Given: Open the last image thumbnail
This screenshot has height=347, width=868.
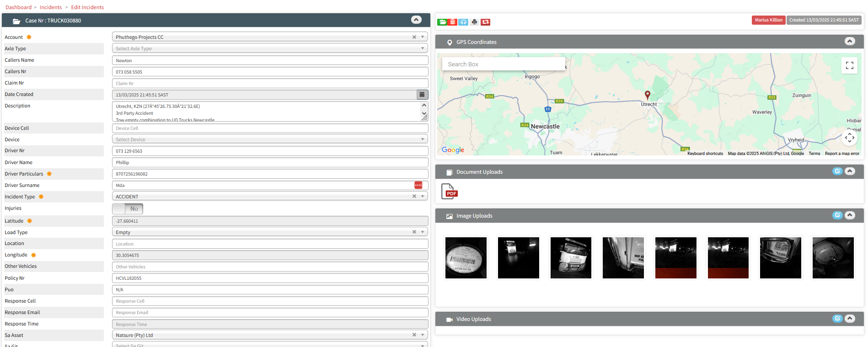Looking at the screenshot, I should 833,257.
